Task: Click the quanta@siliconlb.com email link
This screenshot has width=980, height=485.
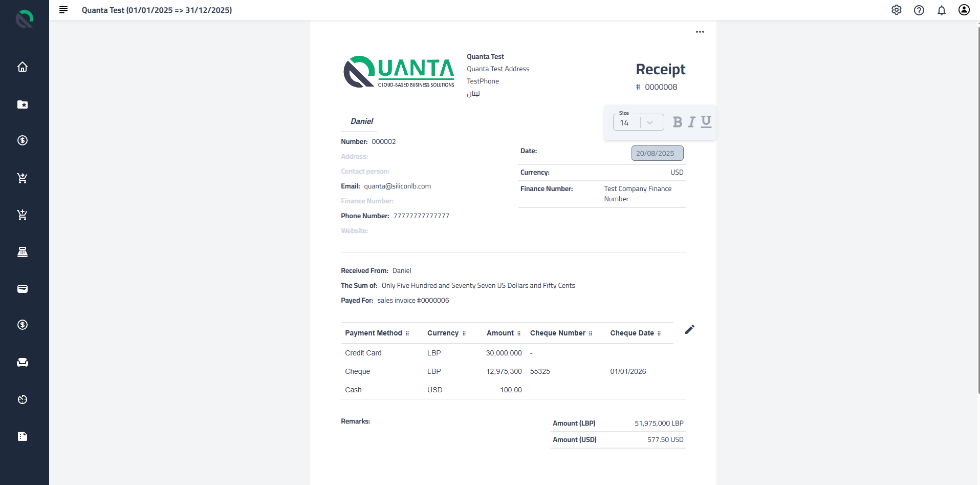Action: 398,186
